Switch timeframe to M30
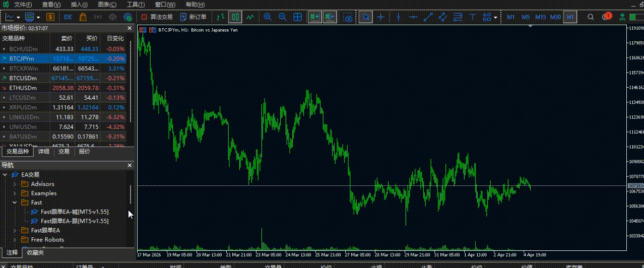 pos(556,17)
